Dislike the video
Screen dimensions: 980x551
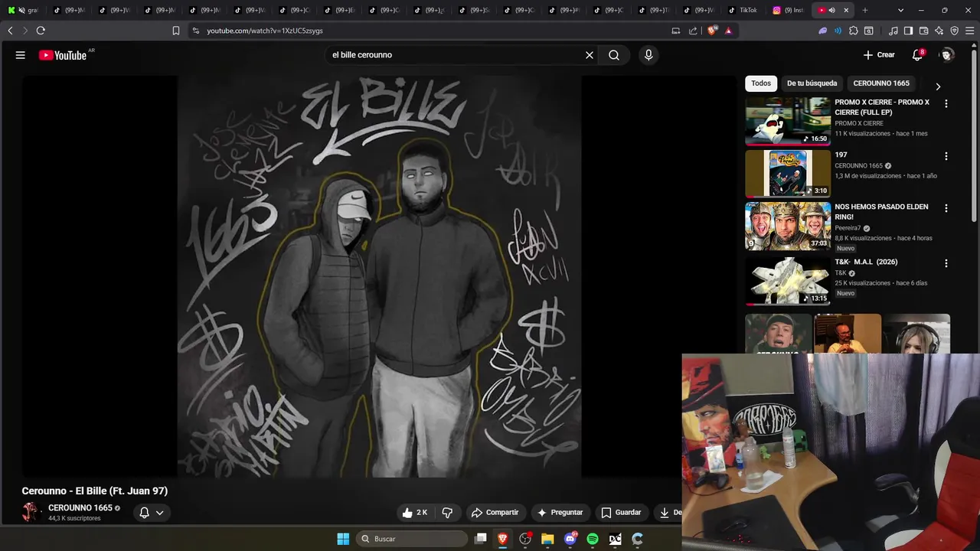447,513
